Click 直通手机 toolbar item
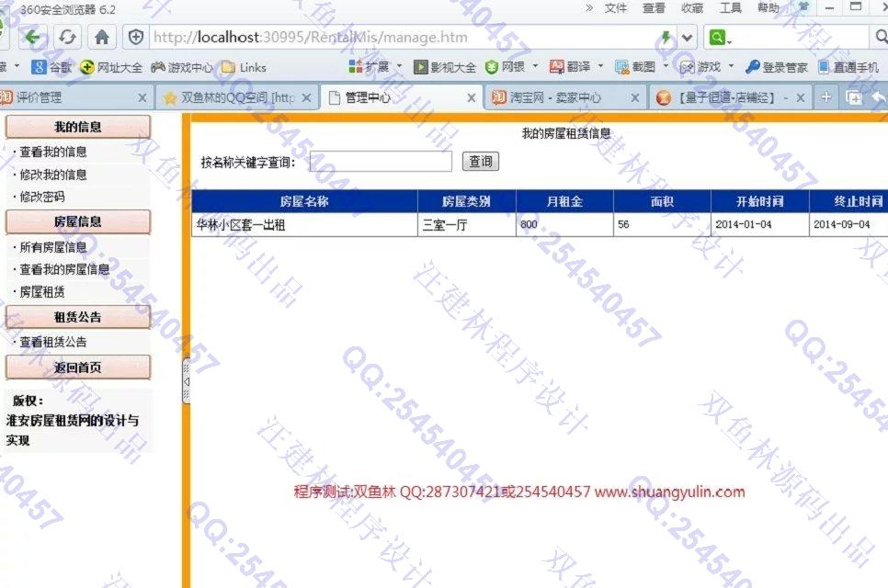This screenshot has width=888, height=588. [x=848, y=67]
